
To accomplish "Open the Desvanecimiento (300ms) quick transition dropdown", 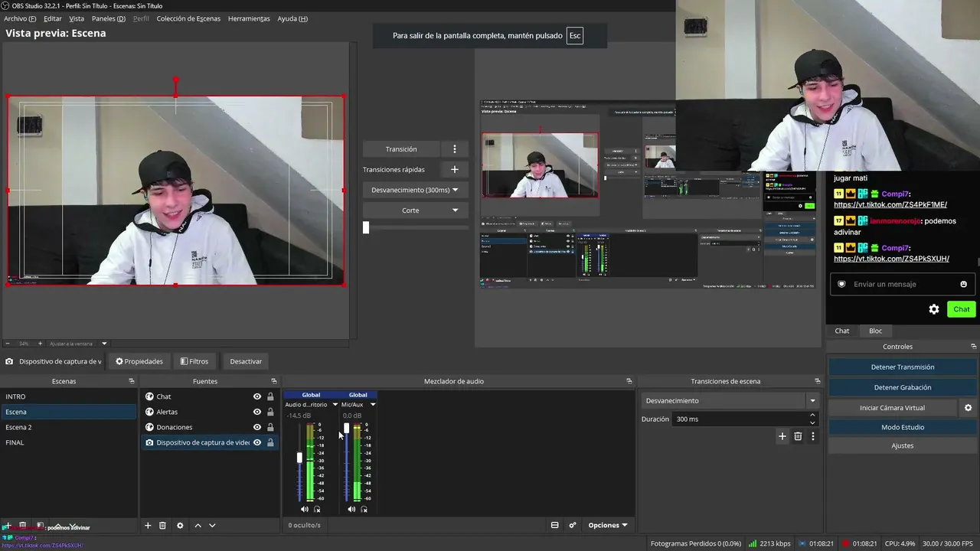I will pyautogui.click(x=414, y=190).
